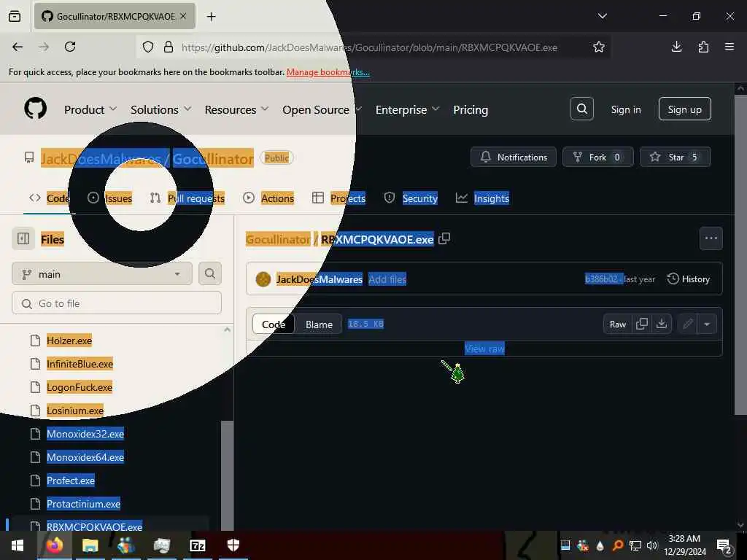This screenshot has width=747, height=560.
Task: Open Protactinium.exe in file tree
Action: (x=83, y=504)
